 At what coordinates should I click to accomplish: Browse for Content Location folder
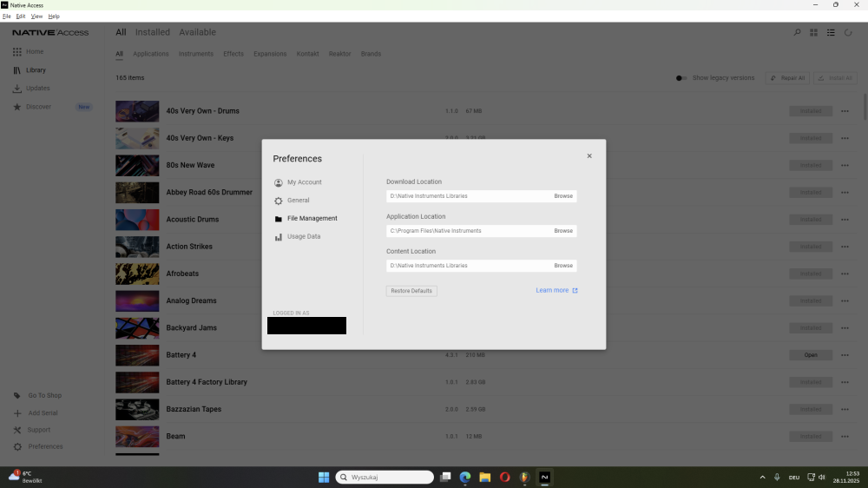click(x=563, y=266)
